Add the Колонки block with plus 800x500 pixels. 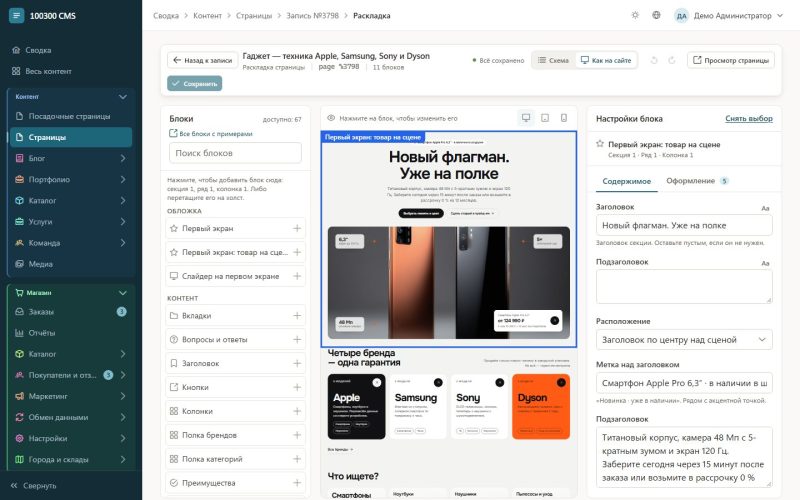coord(297,411)
